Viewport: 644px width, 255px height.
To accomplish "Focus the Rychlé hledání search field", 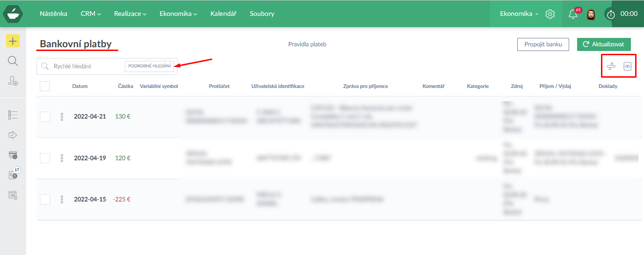I will coord(87,66).
